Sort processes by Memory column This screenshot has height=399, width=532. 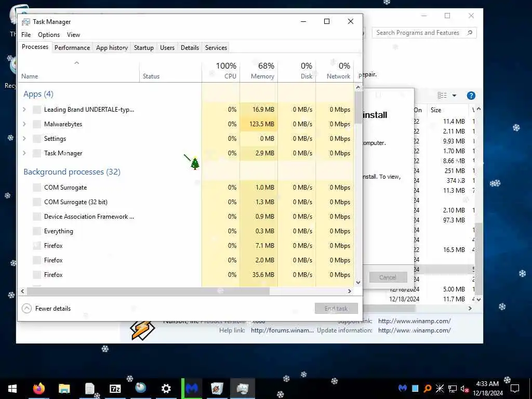point(259,71)
